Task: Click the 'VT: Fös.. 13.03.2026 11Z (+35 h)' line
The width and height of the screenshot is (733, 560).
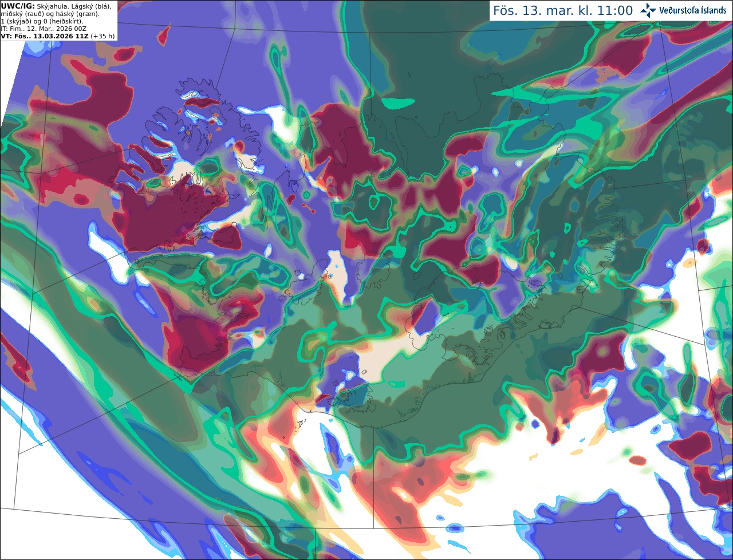Action: click(58, 36)
